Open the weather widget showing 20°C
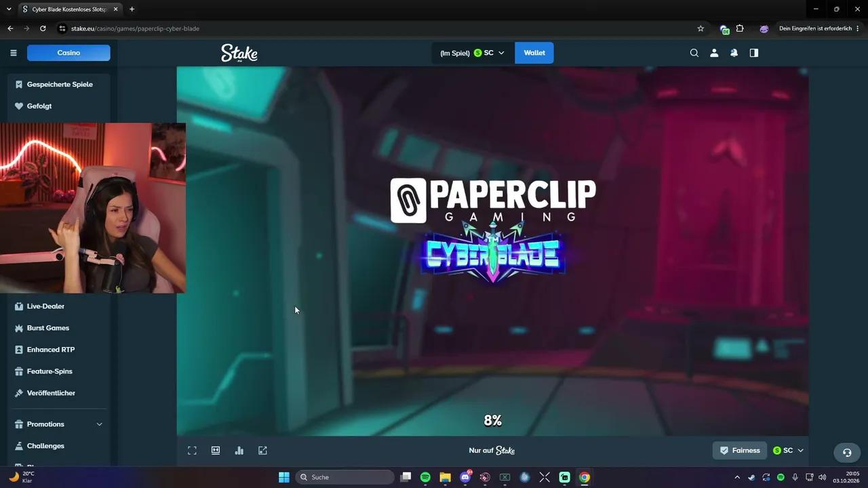The height and width of the screenshot is (488, 868). [x=20, y=477]
